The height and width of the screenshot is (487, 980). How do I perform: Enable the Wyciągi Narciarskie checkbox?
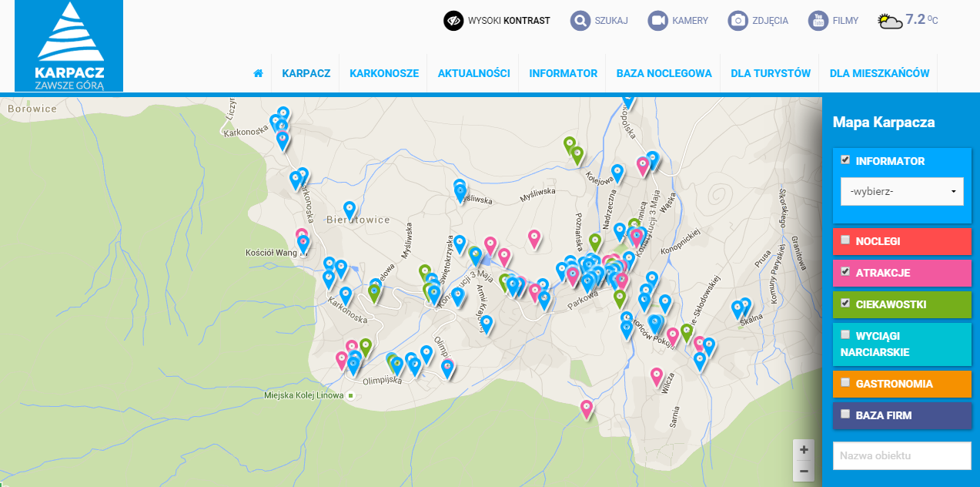pyautogui.click(x=845, y=334)
